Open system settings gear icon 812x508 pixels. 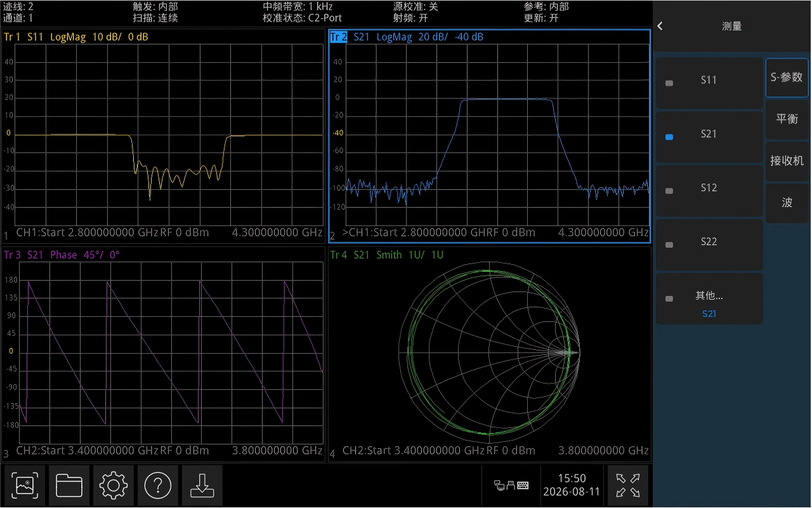coord(114,486)
